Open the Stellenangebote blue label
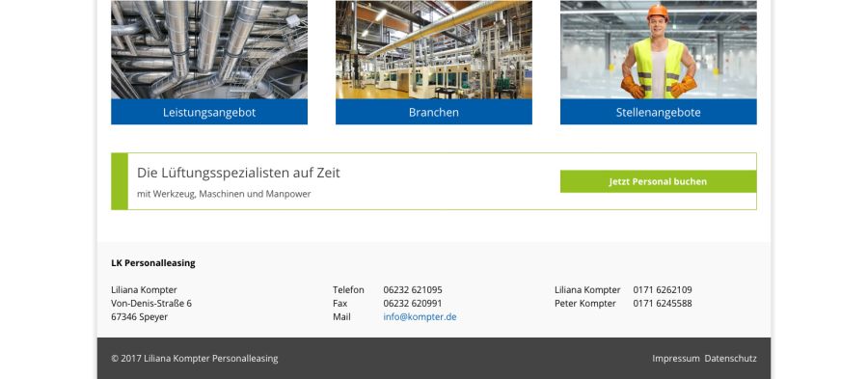The image size is (868, 379). click(658, 112)
